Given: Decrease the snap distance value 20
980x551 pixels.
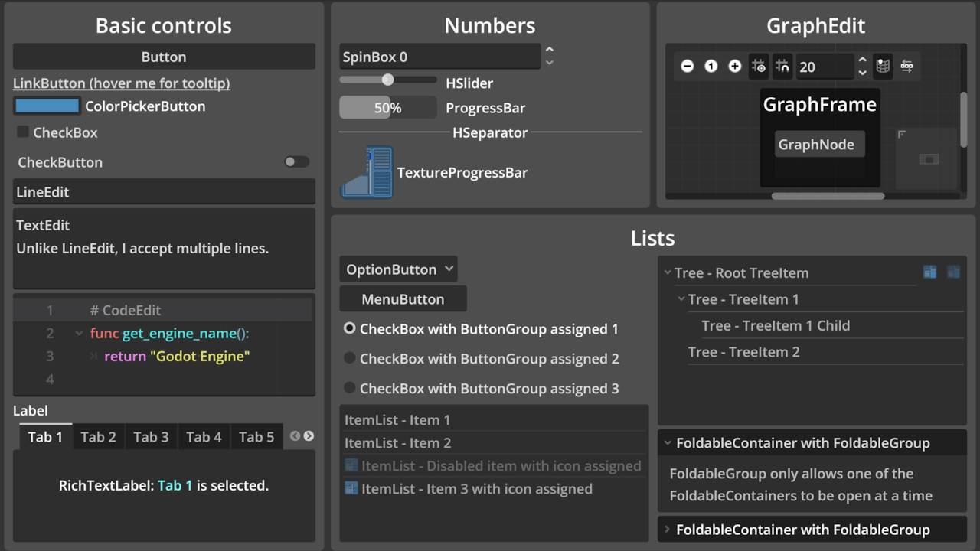Looking at the screenshot, I should tap(863, 73).
